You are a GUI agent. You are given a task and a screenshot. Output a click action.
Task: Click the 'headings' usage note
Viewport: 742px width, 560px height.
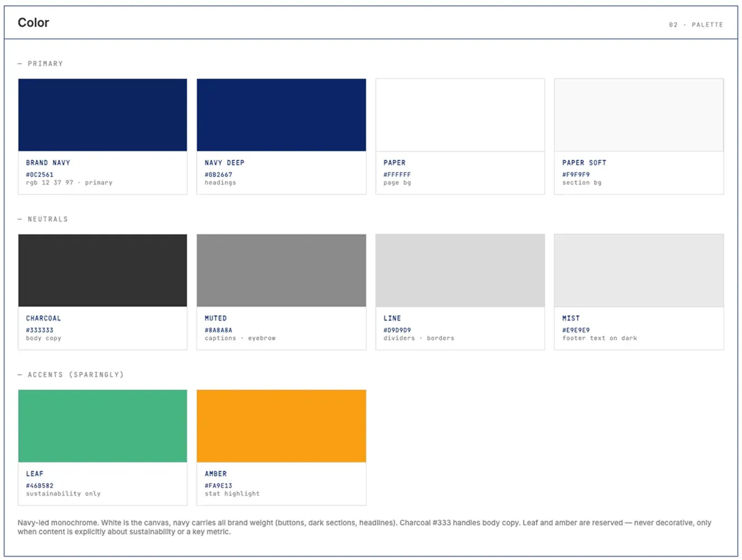click(x=220, y=182)
